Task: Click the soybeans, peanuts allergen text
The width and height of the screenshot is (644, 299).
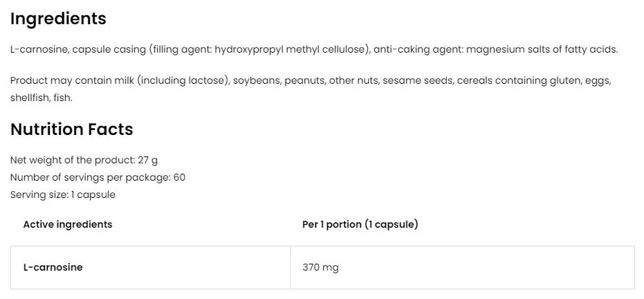Action: (277, 80)
